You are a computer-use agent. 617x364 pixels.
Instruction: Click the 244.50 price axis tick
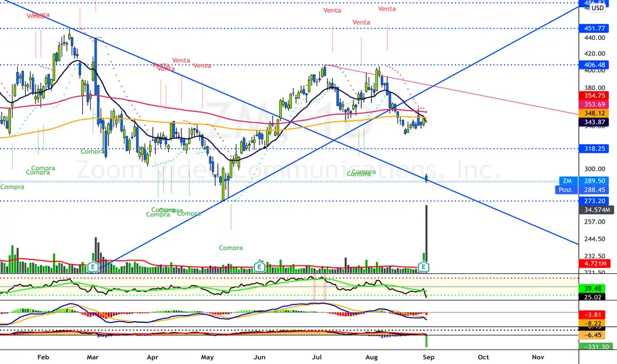tap(595, 239)
